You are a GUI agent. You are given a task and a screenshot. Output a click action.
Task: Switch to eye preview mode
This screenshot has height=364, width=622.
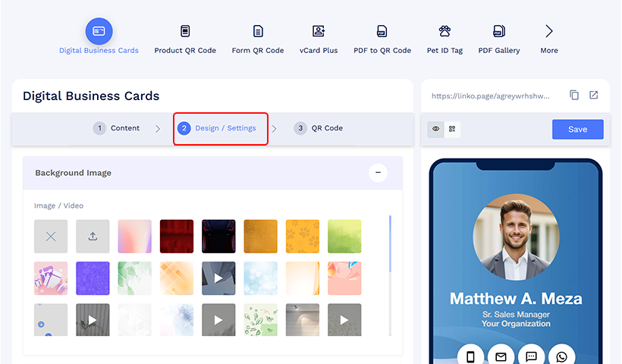[x=435, y=129]
